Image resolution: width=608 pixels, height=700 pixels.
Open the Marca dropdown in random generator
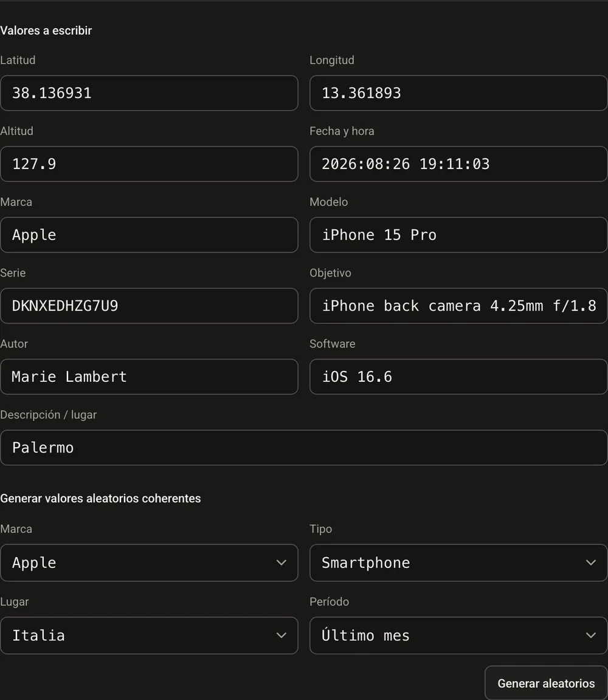(149, 563)
